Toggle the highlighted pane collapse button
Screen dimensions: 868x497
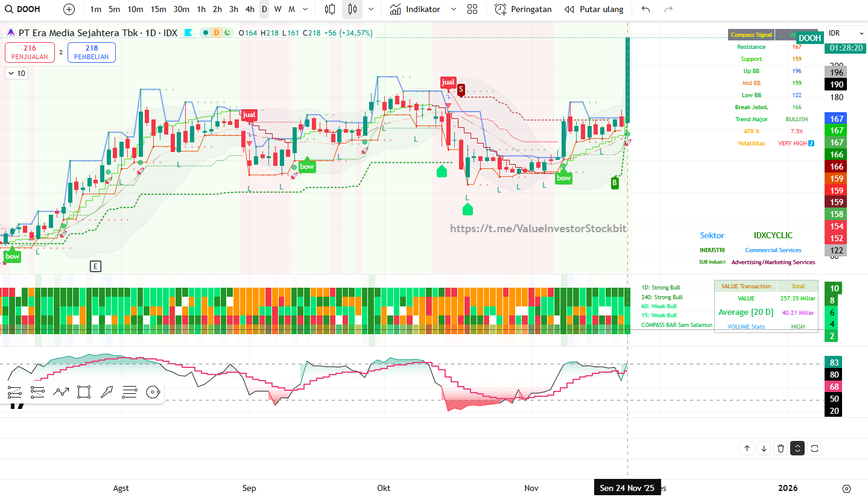click(797, 448)
